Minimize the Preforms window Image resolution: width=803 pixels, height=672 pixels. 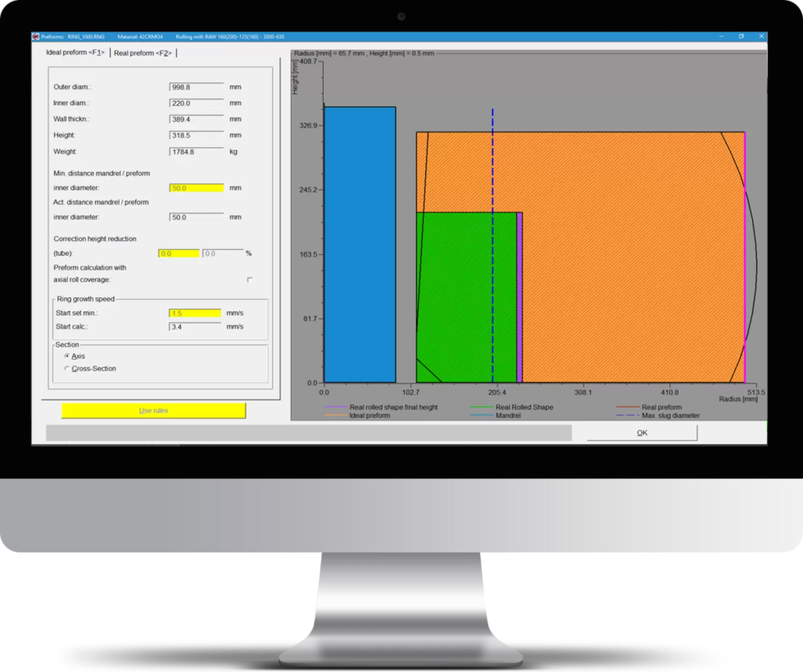722,36
